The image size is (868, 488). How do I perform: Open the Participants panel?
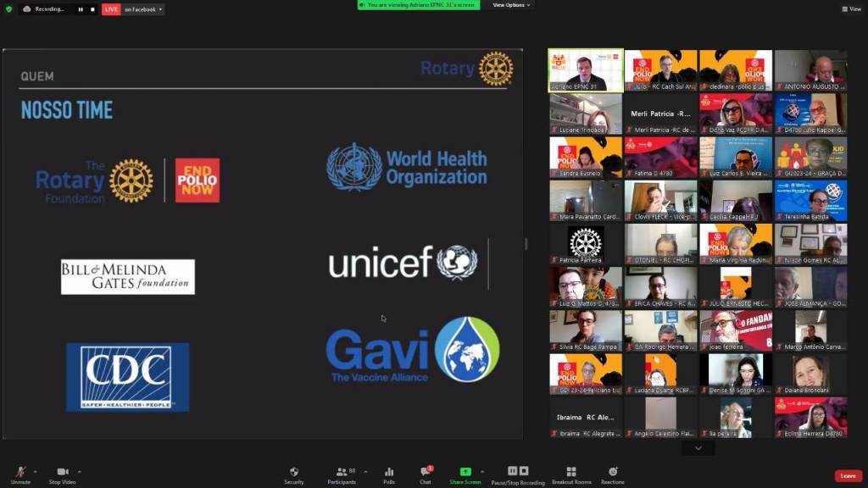(342, 474)
